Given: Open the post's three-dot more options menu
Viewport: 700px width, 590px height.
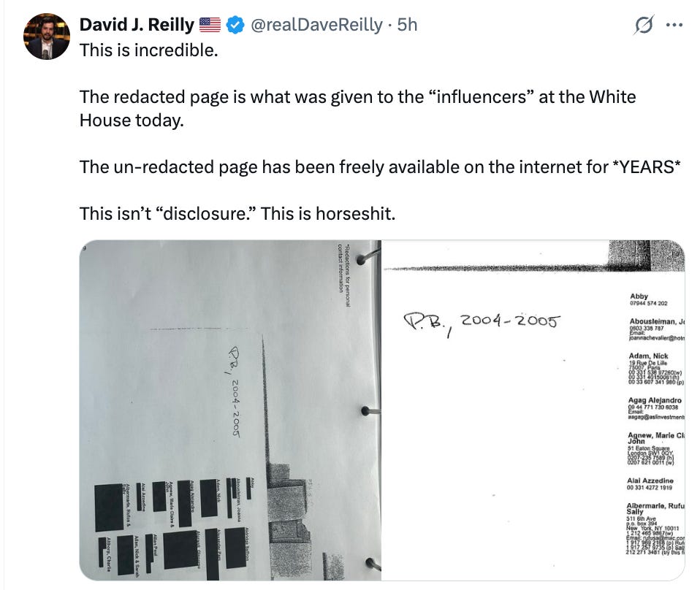Looking at the screenshot, I should point(676,23).
